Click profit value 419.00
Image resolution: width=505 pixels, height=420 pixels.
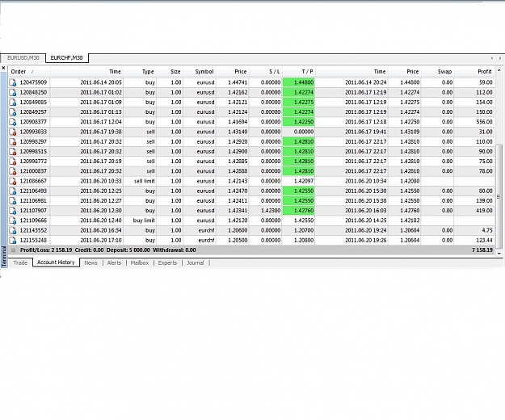pos(484,211)
